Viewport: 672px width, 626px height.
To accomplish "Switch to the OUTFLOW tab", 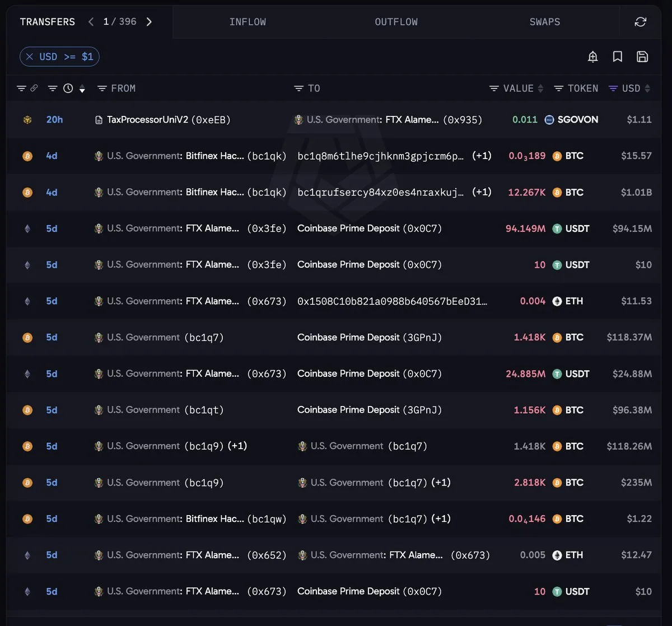I will [x=396, y=22].
